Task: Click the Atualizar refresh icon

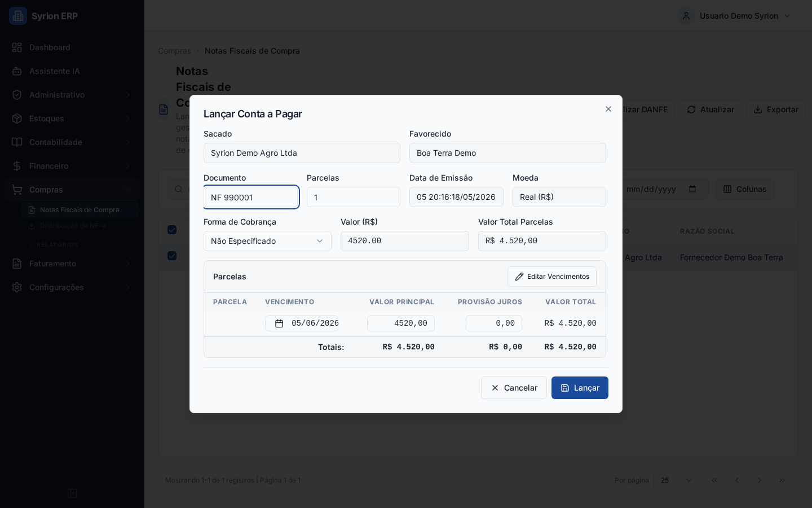Action: coord(691,110)
